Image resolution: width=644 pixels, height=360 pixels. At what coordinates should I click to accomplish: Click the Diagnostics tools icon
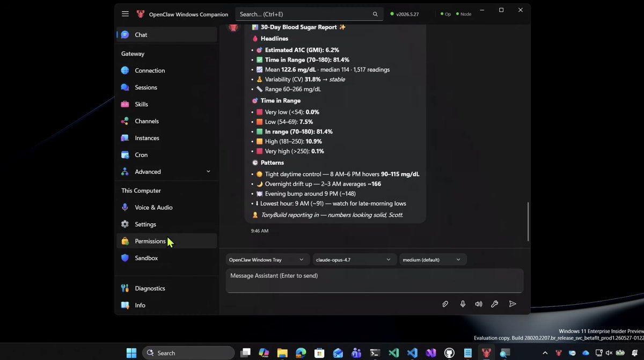click(x=125, y=288)
